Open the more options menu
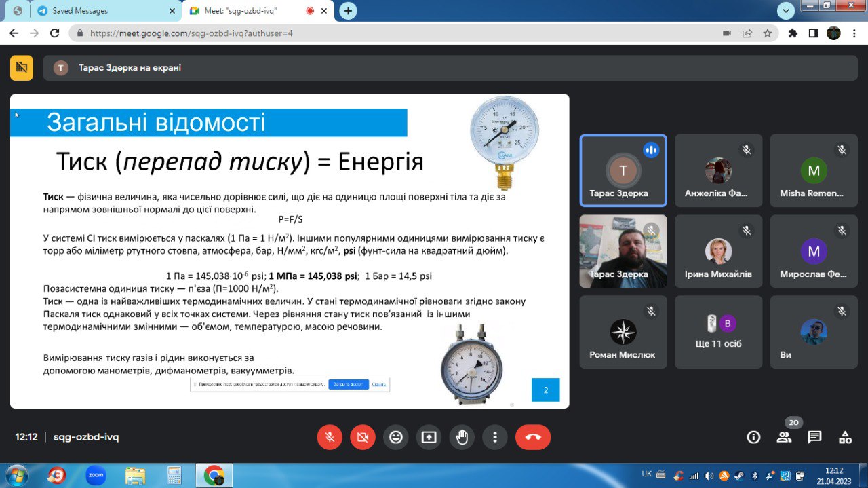 (494, 436)
